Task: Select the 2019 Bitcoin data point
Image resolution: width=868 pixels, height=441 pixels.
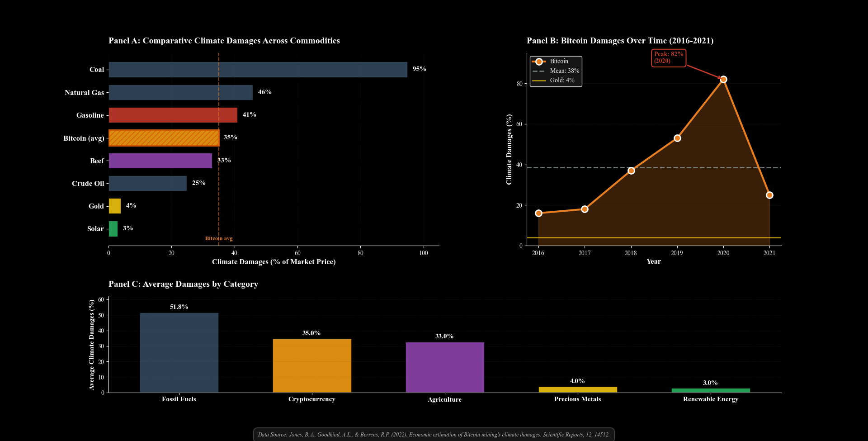Action: (677, 138)
